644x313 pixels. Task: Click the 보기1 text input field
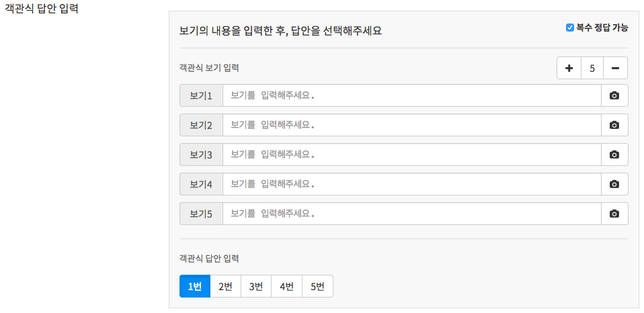click(411, 95)
